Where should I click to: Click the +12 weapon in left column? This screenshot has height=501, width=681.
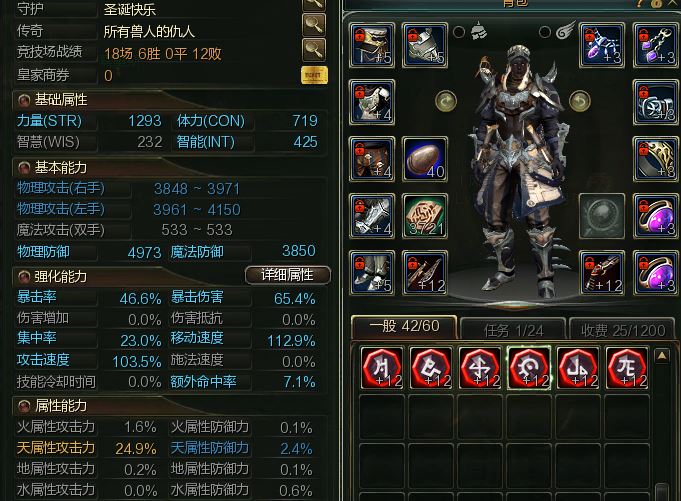coord(425,273)
